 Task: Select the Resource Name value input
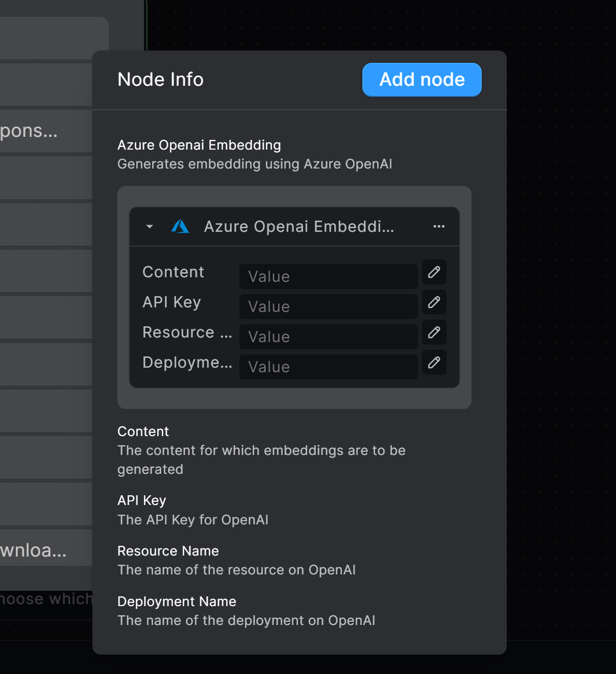328,336
